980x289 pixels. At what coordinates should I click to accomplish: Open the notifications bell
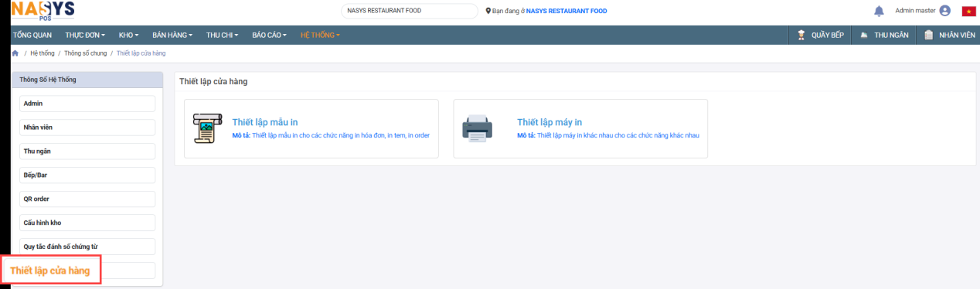(879, 11)
